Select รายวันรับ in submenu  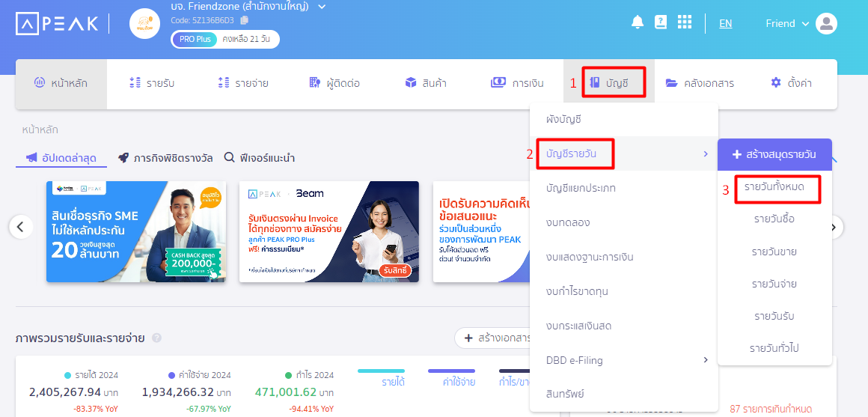tap(774, 316)
